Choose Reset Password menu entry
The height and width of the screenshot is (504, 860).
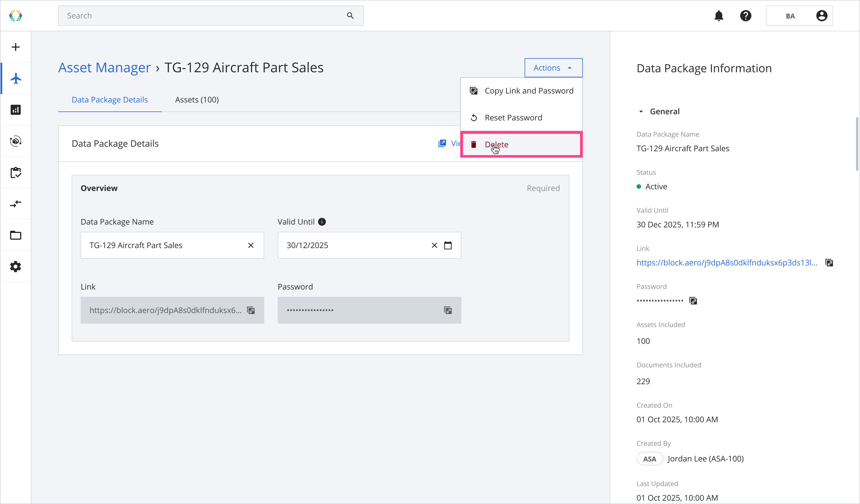pos(513,118)
